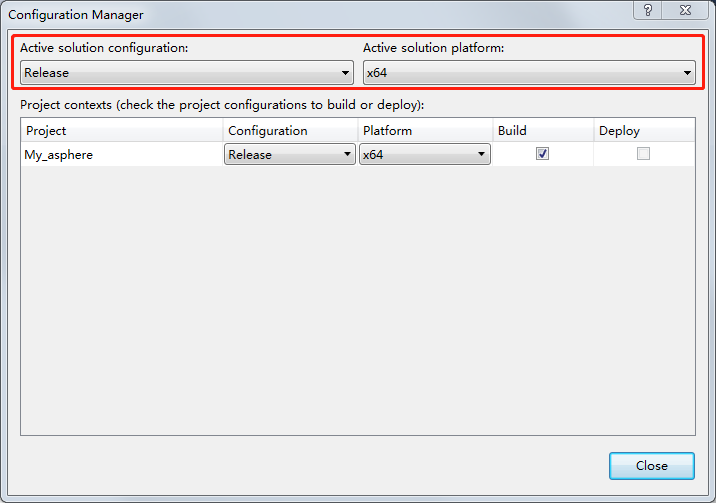The width and height of the screenshot is (716, 503).
Task: Click the x64 text in solution platform
Action: click(x=377, y=73)
